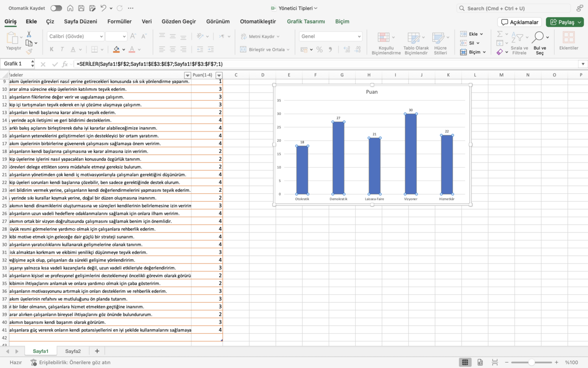Viewport: 588px width, 368px height.
Task: Open Hücre Stilleri gallery
Action: [440, 43]
